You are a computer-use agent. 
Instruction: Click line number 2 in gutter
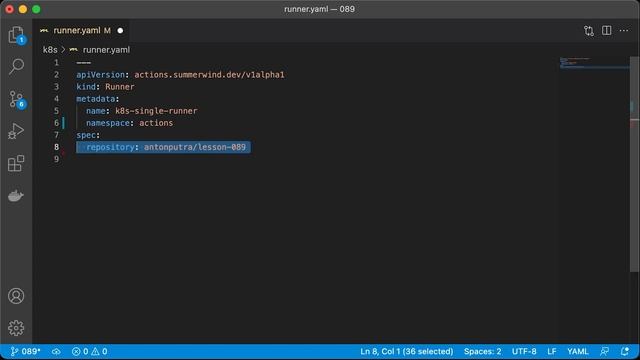(56, 75)
